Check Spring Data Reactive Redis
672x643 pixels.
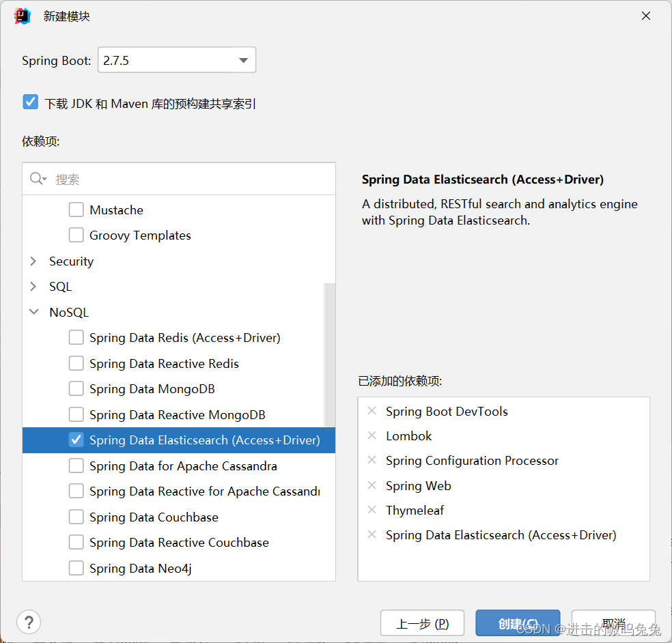coord(76,363)
